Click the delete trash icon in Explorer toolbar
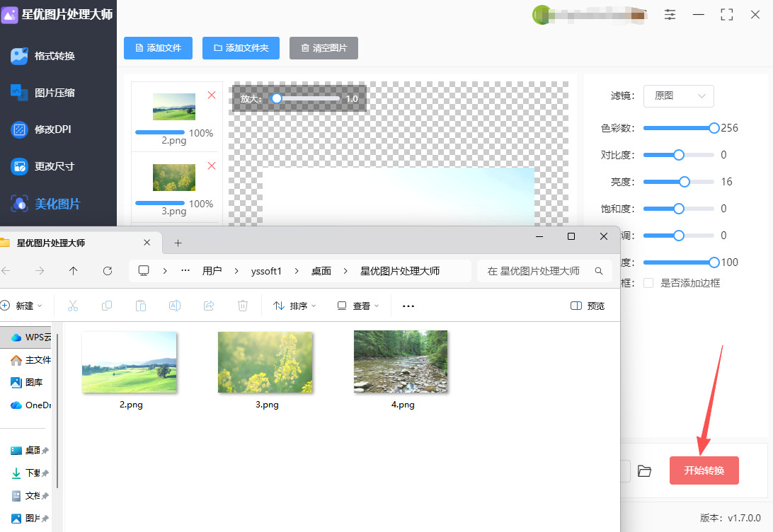This screenshot has width=773, height=532. (243, 306)
